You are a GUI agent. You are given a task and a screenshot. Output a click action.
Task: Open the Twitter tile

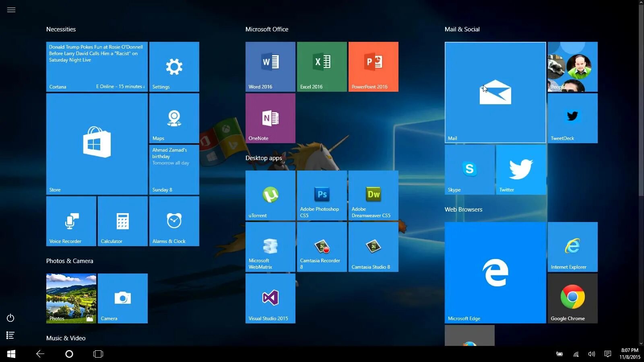[521, 170]
